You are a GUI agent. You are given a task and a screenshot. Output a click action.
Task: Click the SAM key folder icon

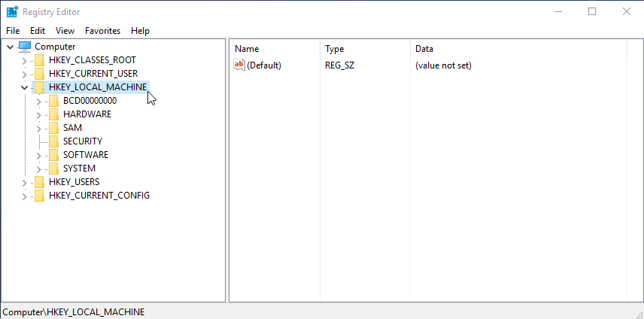[x=53, y=128]
